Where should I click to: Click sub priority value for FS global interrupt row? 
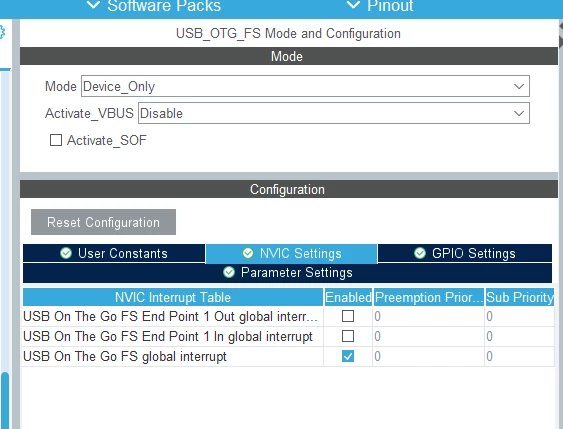tap(520, 356)
